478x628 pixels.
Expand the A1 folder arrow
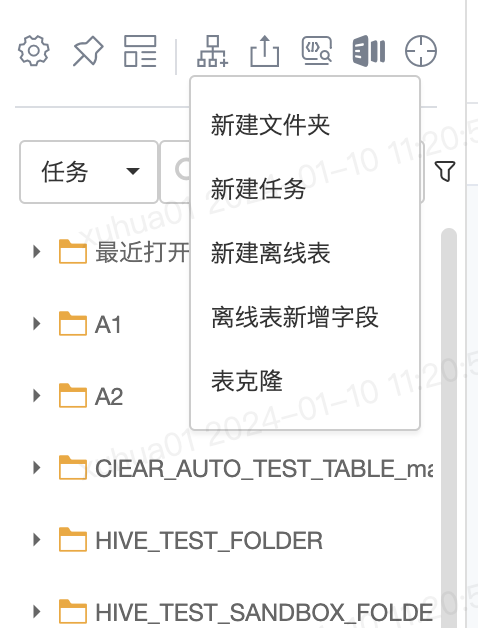click(x=37, y=324)
